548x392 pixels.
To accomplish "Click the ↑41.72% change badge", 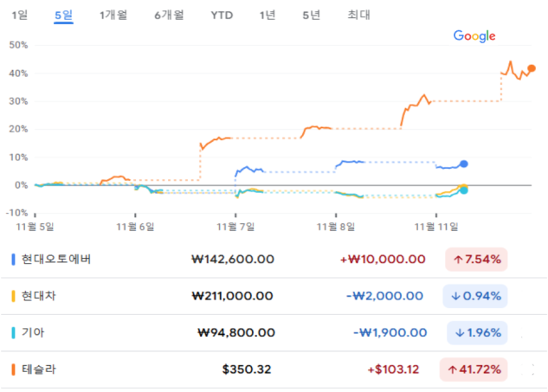I will click(x=474, y=370).
